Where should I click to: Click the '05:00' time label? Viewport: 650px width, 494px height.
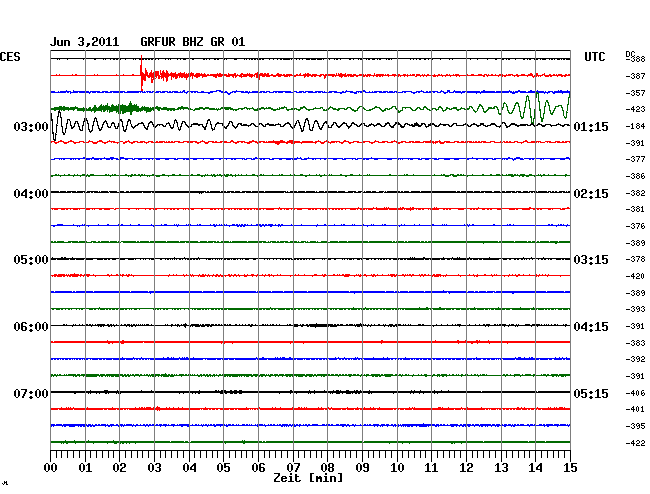pos(31,260)
